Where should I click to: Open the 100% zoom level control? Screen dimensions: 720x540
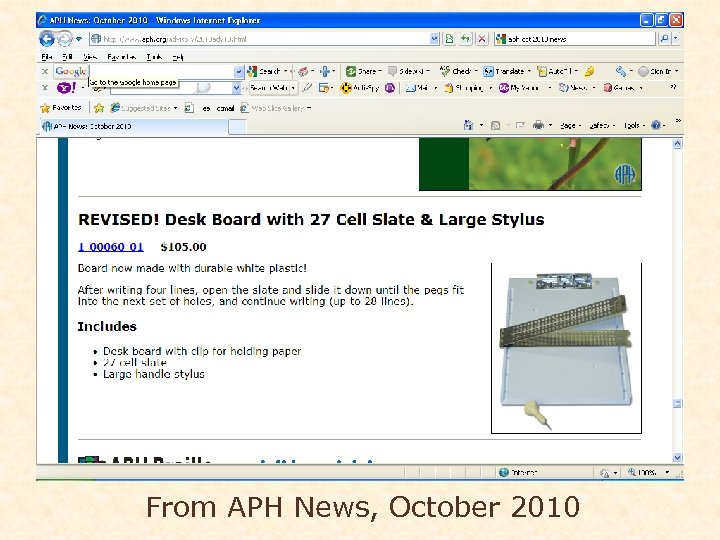point(648,472)
